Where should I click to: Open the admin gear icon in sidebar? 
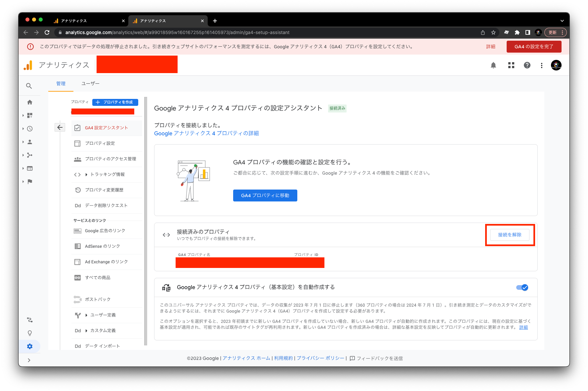tap(30, 346)
